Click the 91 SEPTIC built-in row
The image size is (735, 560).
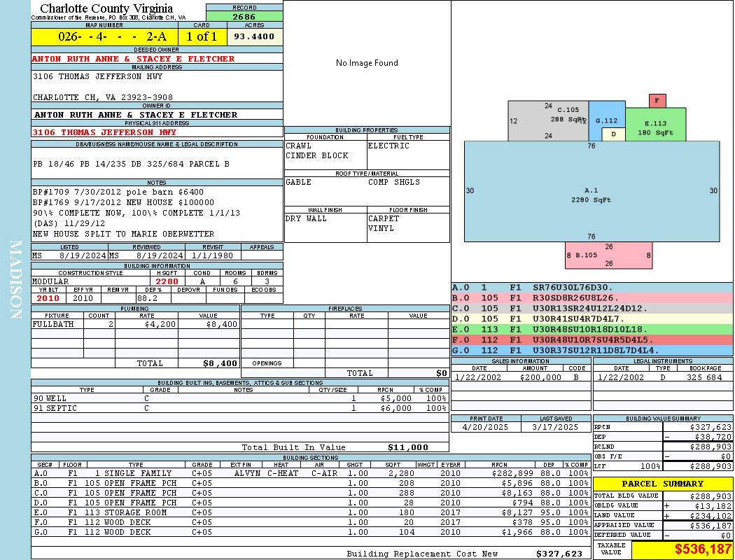tap(239, 408)
